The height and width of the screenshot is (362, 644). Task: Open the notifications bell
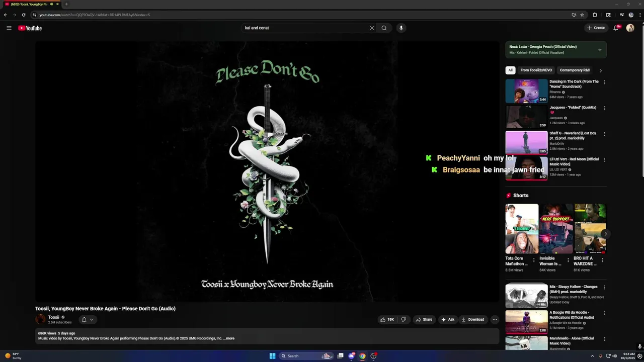pos(616,28)
